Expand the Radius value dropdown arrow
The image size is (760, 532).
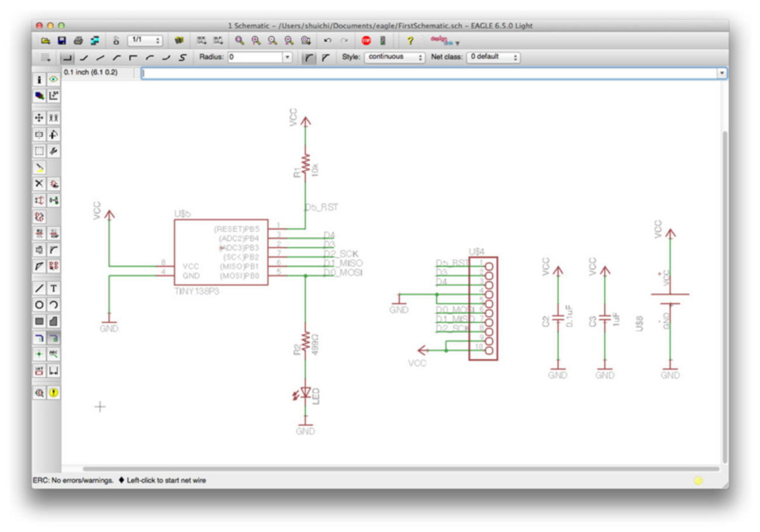pyautogui.click(x=287, y=57)
